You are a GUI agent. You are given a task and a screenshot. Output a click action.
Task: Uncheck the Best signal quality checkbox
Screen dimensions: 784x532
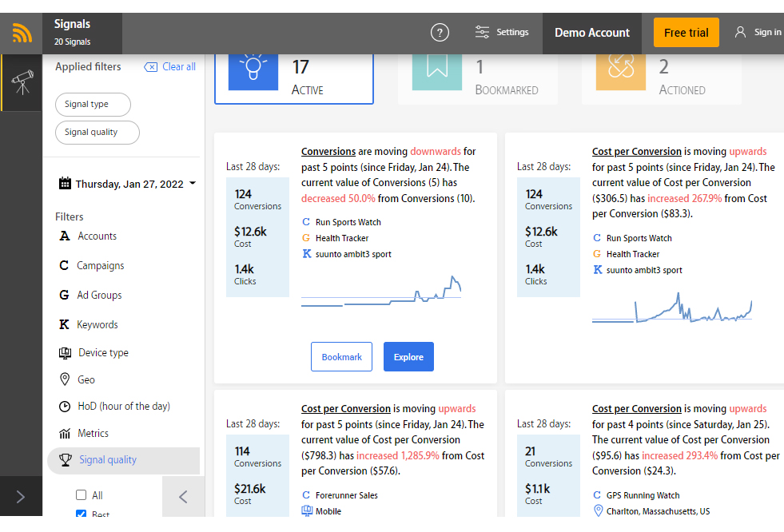(x=81, y=513)
